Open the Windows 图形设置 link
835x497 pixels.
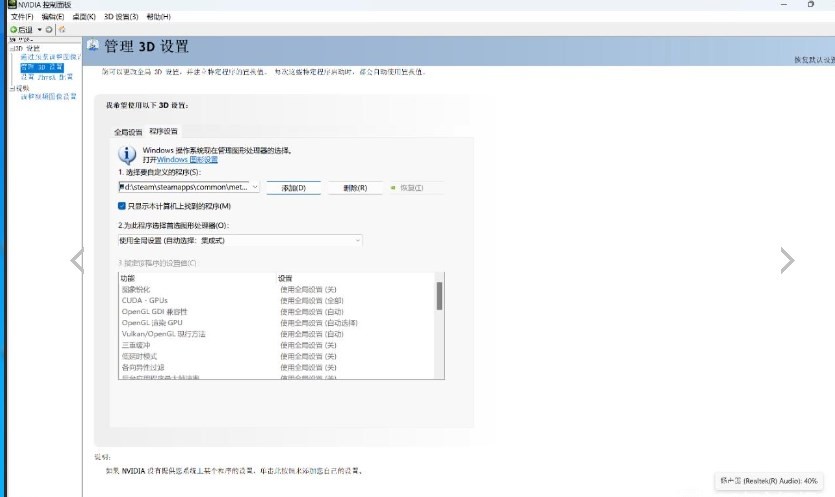pos(187,160)
